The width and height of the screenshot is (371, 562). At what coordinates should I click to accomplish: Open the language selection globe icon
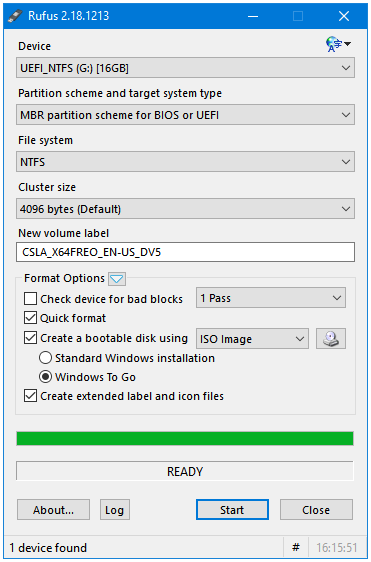click(x=338, y=44)
